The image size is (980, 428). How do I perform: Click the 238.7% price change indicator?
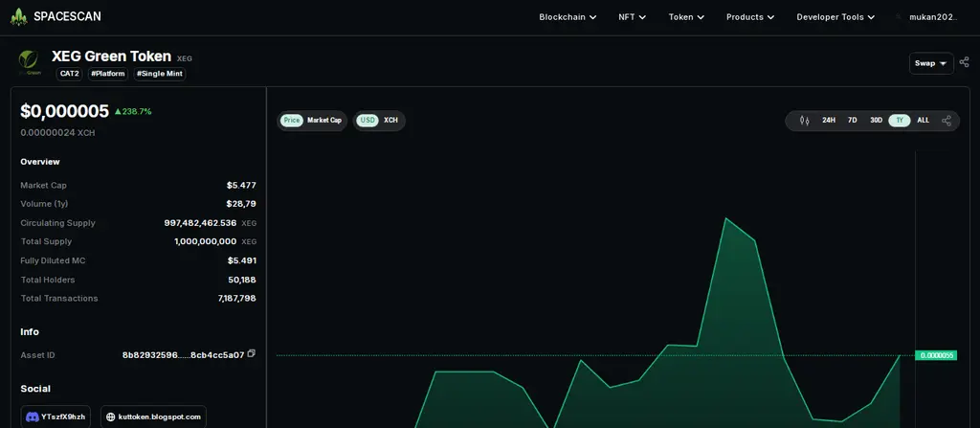[132, 111]
